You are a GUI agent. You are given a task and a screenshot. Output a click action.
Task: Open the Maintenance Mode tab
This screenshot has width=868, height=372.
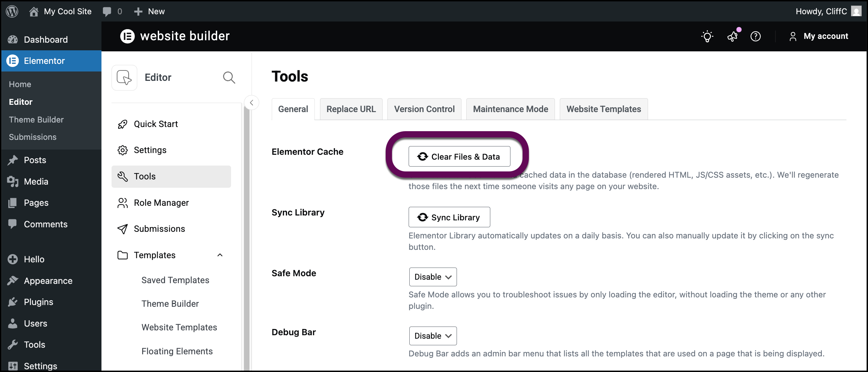tap(510, 109)
